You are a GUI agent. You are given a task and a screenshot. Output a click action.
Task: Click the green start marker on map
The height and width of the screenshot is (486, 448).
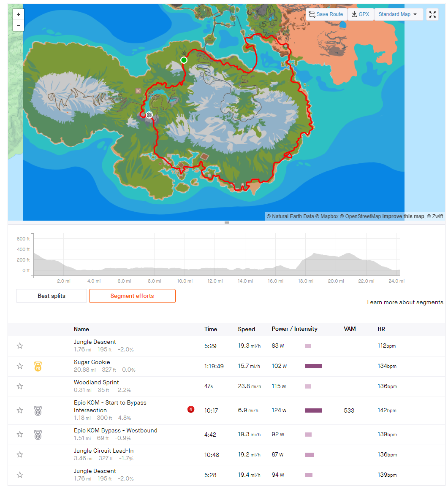pos(184,60)
